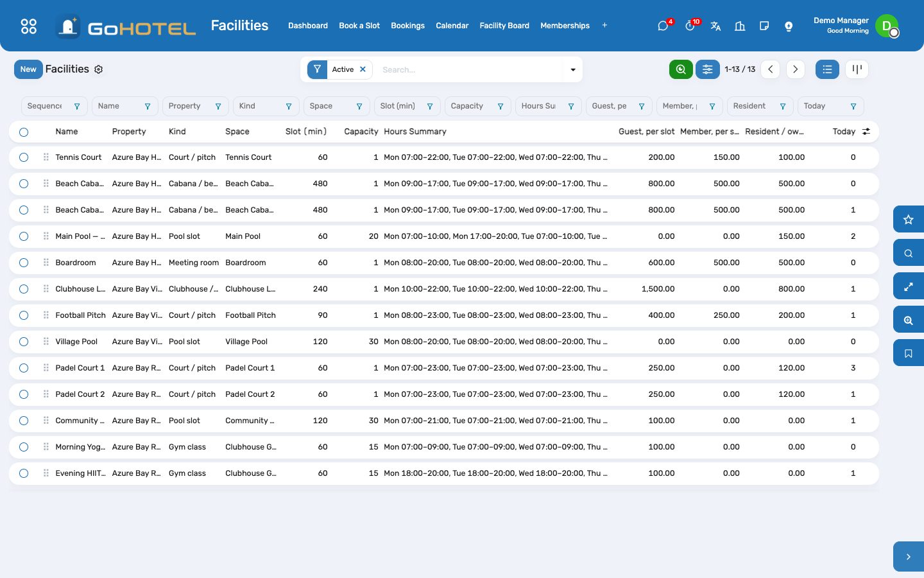Viewport: 924px width, 578px height.
Task: Adjust optional columns icon in header
Action: 866,132
